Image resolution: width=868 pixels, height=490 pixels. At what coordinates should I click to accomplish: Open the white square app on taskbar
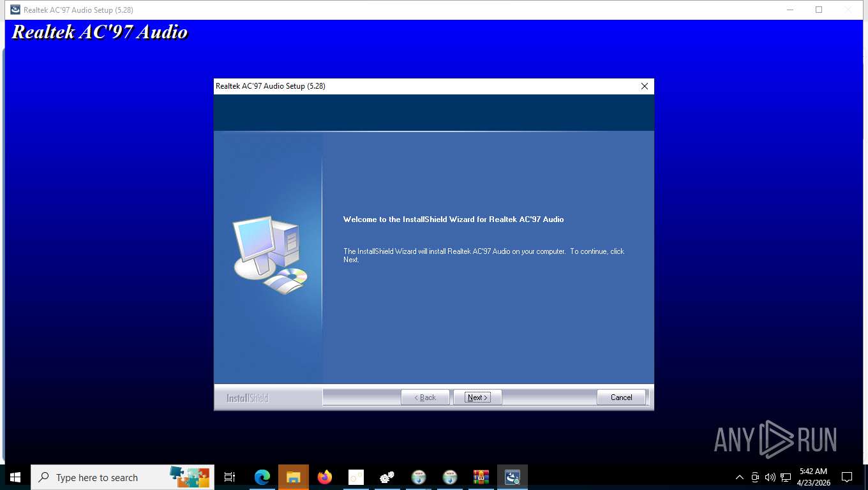pos(356,477)
